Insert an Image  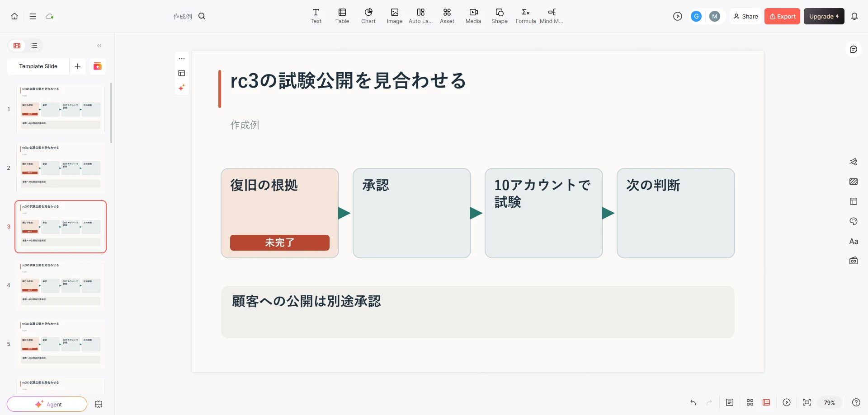(395, 16)
